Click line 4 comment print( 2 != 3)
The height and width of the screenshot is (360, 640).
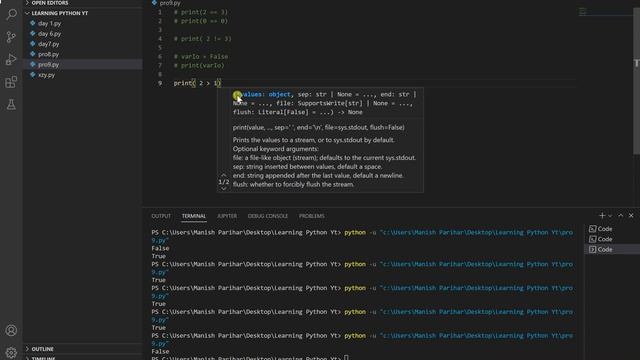pyautogui.click(x=202, y=39)
